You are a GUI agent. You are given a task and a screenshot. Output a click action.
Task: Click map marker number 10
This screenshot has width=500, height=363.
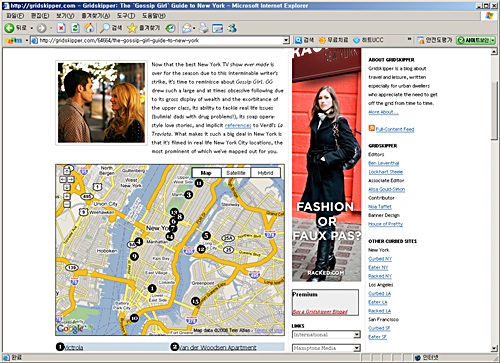(134, 318)
